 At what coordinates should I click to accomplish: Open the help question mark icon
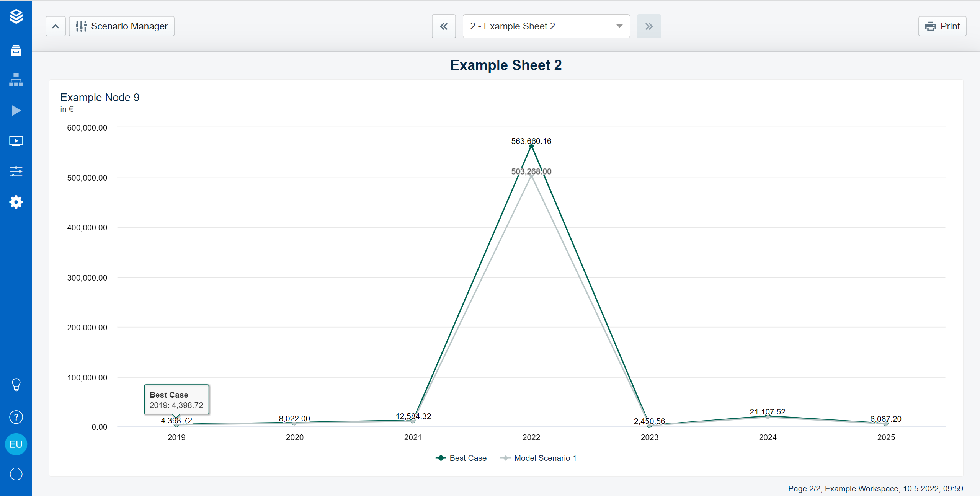pyautogui.click(x=16, y=417)
